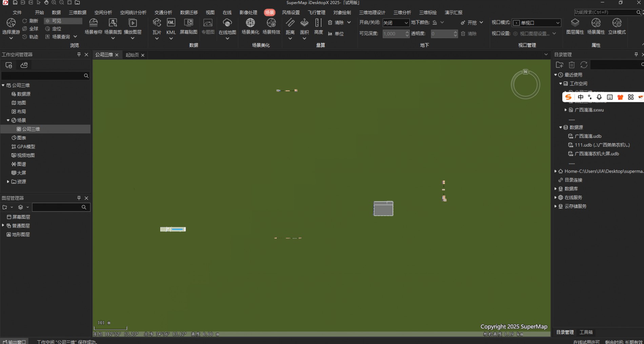Select the 高度 height measure tool
Screen dimensions: 644x344
(318, 26)
